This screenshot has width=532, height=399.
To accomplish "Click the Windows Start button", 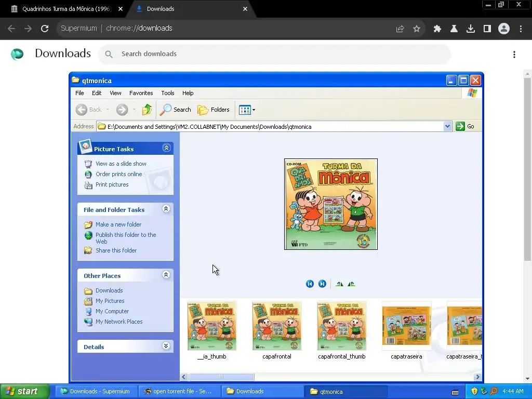I will click(x=24, y=391).
